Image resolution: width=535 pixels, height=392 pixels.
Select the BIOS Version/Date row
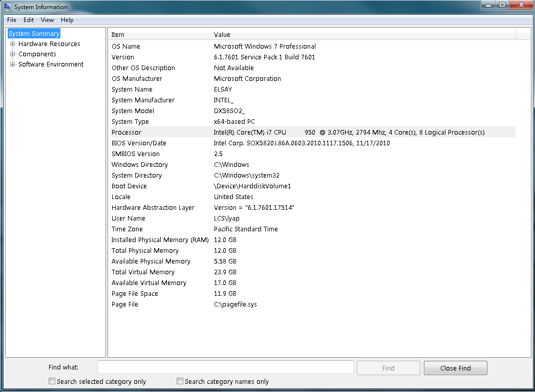point(313,143)
